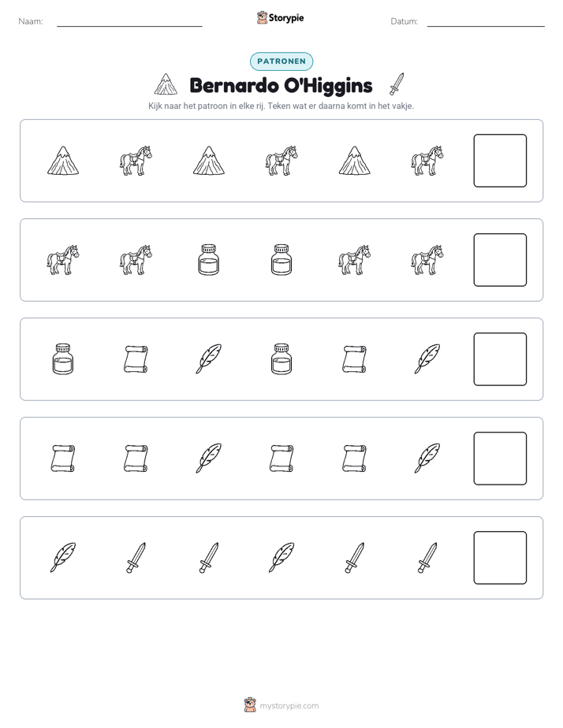
Task: Select the first ink bottle in row two
Action: coord(209,260)
